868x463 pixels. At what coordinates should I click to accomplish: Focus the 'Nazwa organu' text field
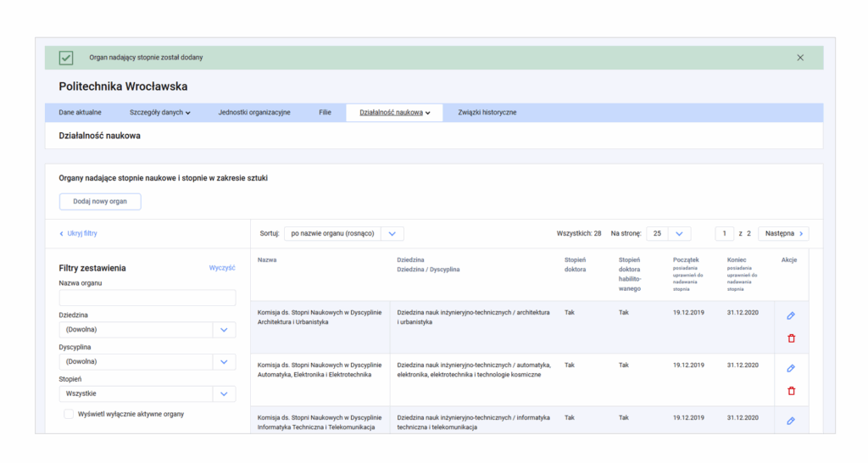coord(147,298)
